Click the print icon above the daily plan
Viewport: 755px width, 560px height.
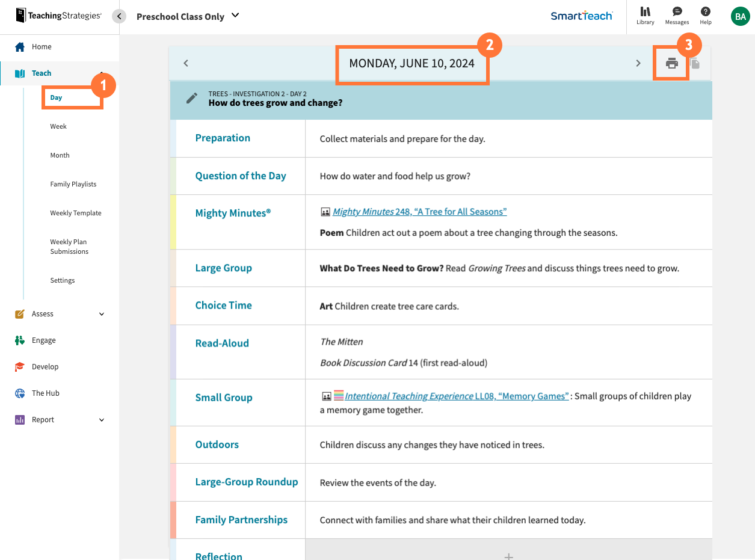tap(671, 63)
